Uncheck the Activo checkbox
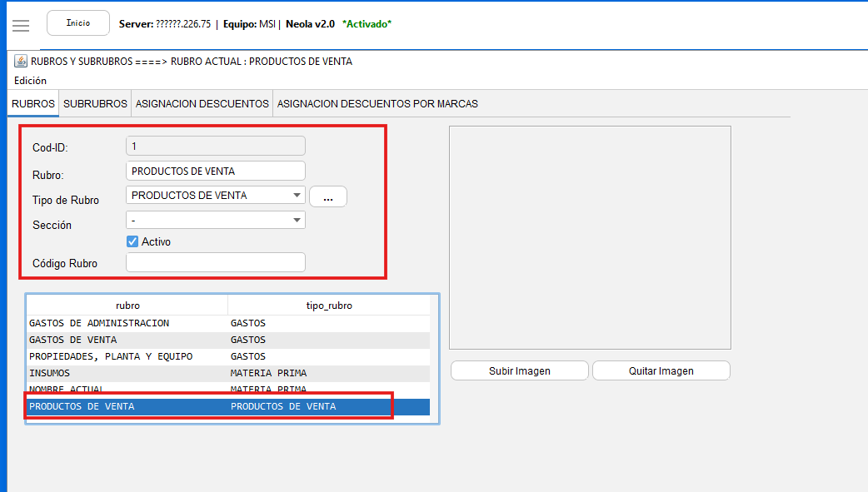This screenshot has width=868, height=492. [x=132, y=241]
